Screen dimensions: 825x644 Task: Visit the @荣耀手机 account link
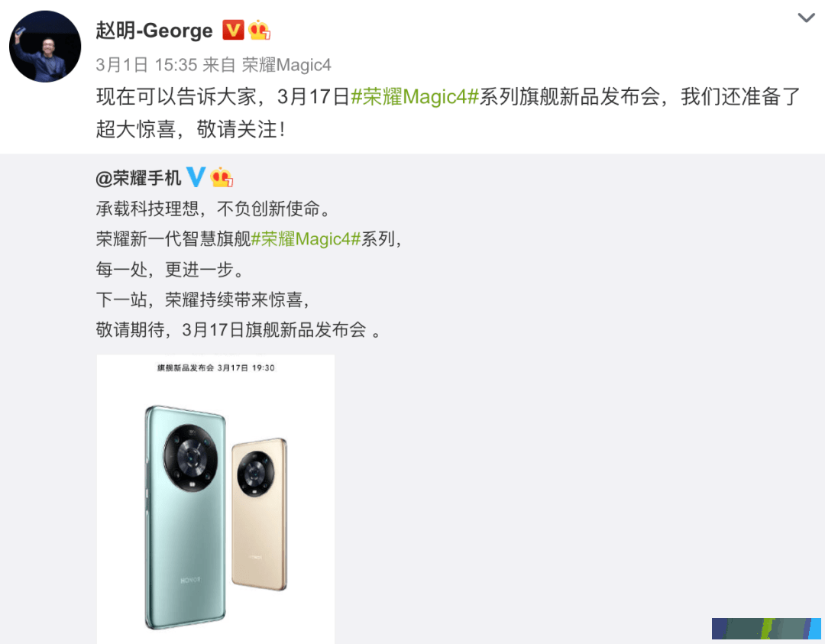[138, 178]
